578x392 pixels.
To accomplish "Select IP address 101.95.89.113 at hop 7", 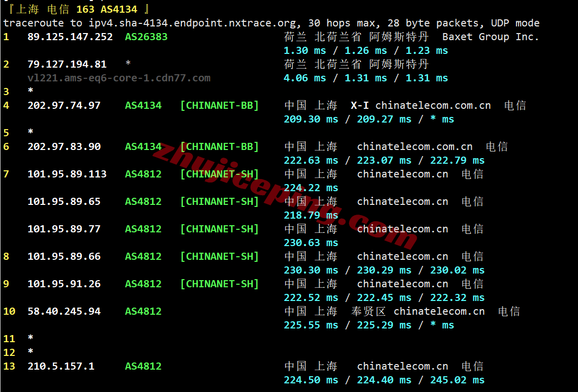I will pyautogui.click(x=67, y=174).
